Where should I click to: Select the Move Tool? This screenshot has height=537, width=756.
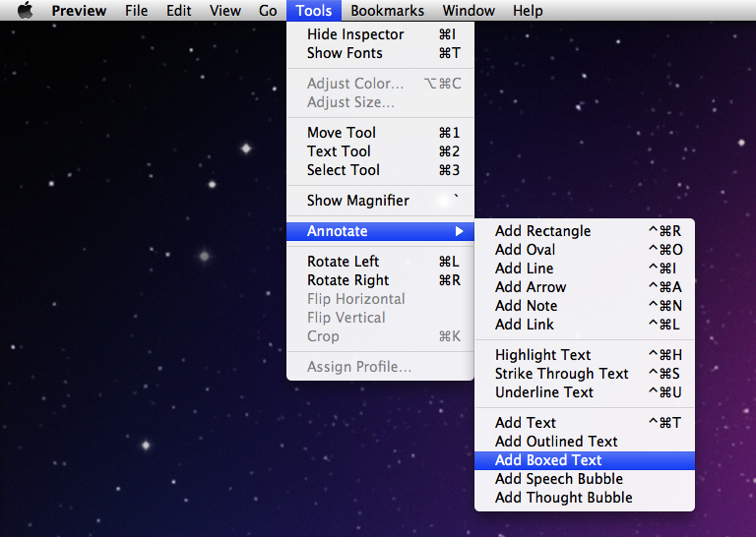click(x=380, y=133)
